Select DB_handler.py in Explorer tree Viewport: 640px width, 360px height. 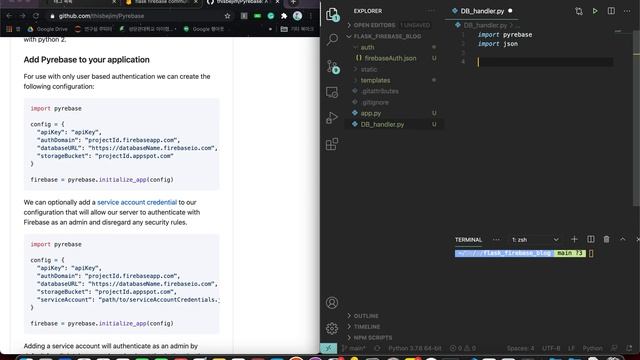coord(394,124)
